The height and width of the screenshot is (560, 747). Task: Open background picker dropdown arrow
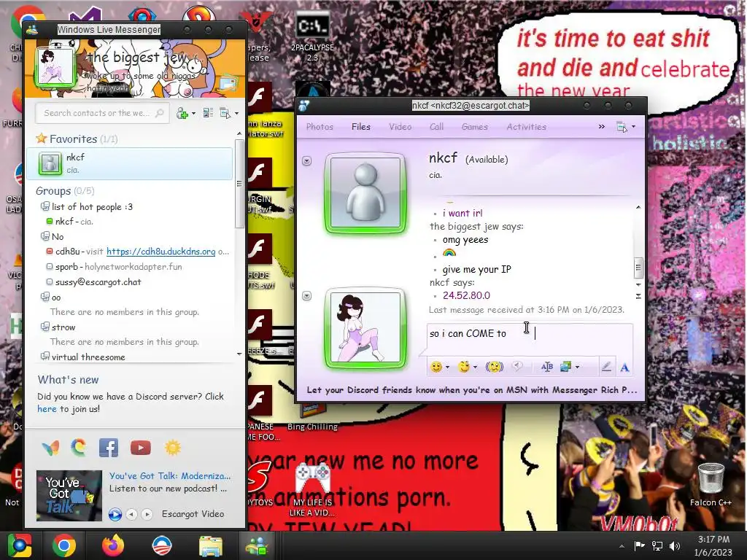578,367
